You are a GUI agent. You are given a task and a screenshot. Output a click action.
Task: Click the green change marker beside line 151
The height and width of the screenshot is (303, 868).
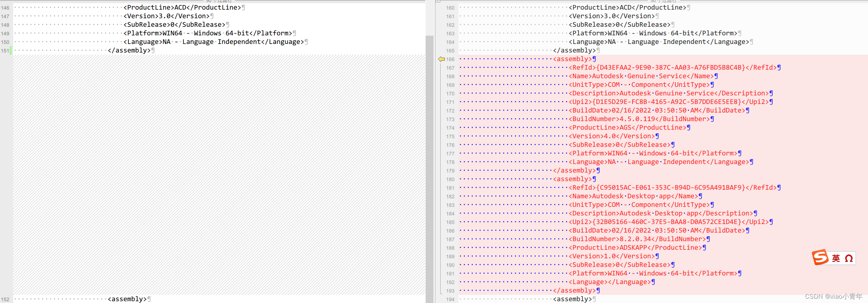tap(11, 51)
